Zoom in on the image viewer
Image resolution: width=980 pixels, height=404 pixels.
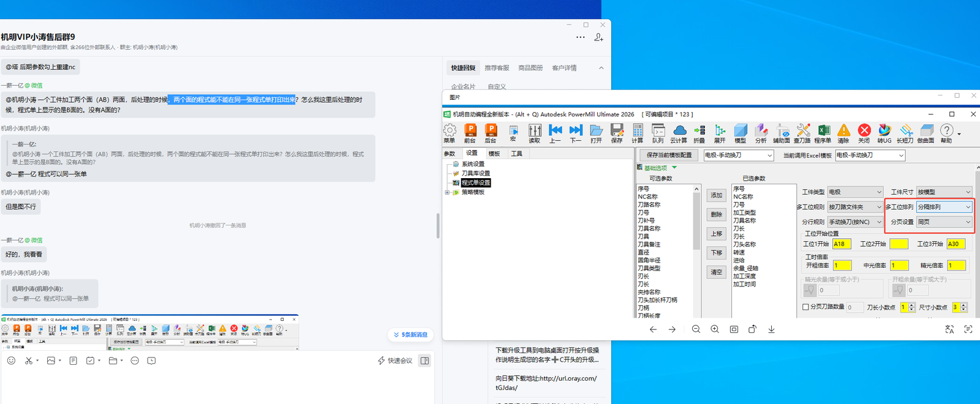(715, 329)
